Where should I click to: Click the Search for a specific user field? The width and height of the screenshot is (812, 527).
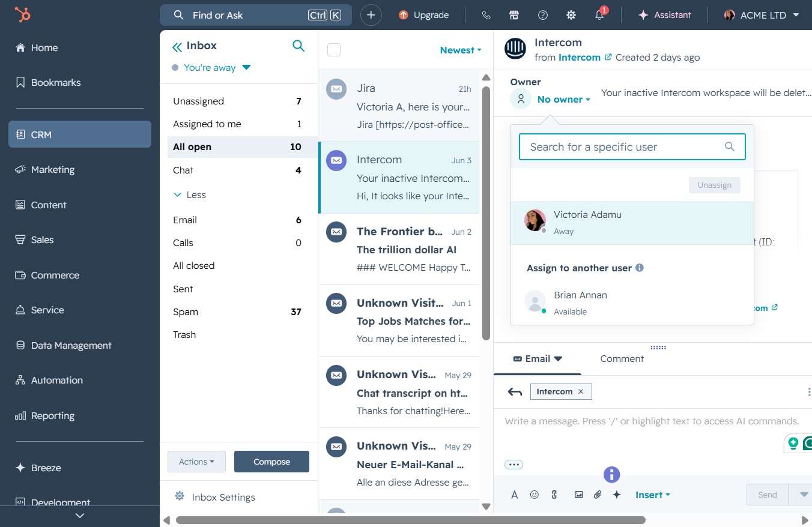[x=632, y=147]
